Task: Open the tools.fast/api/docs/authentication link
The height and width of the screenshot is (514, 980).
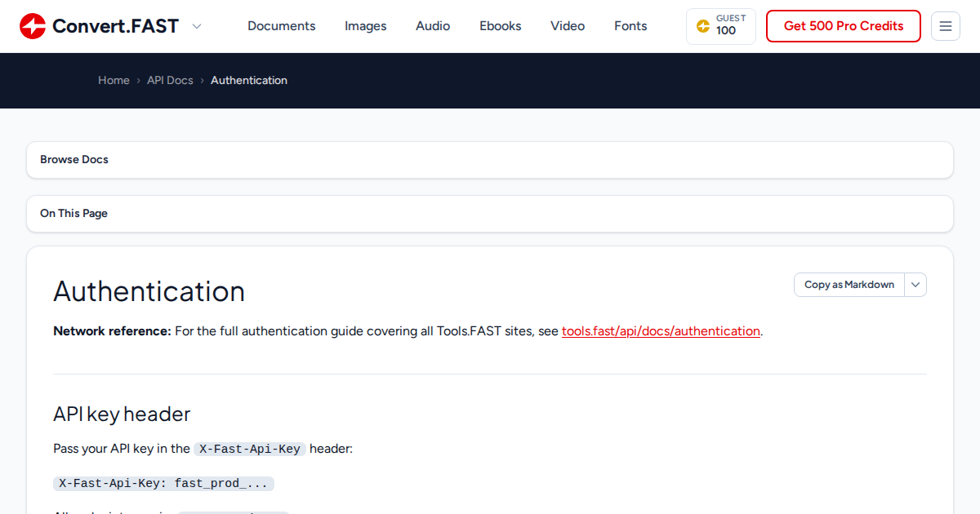Action: pyautogui.click(x=661, y=331)
